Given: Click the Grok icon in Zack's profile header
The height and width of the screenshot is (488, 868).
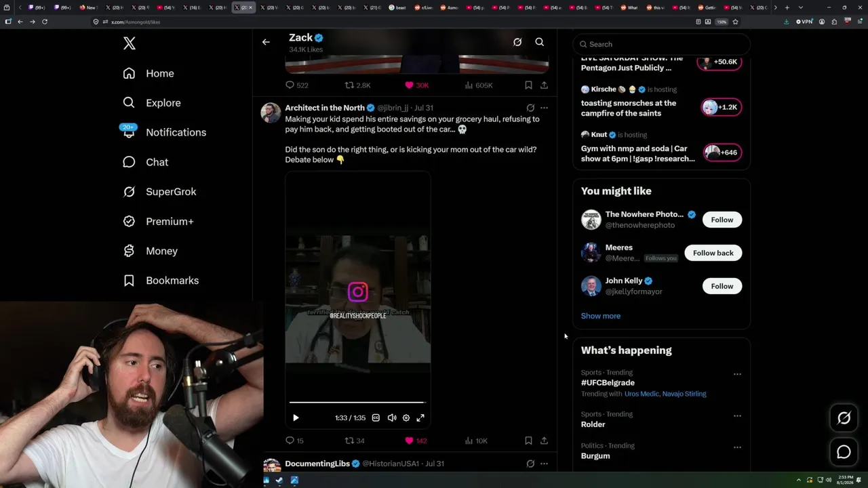Looking at the screenshot, I should click(x=517, y=42).
